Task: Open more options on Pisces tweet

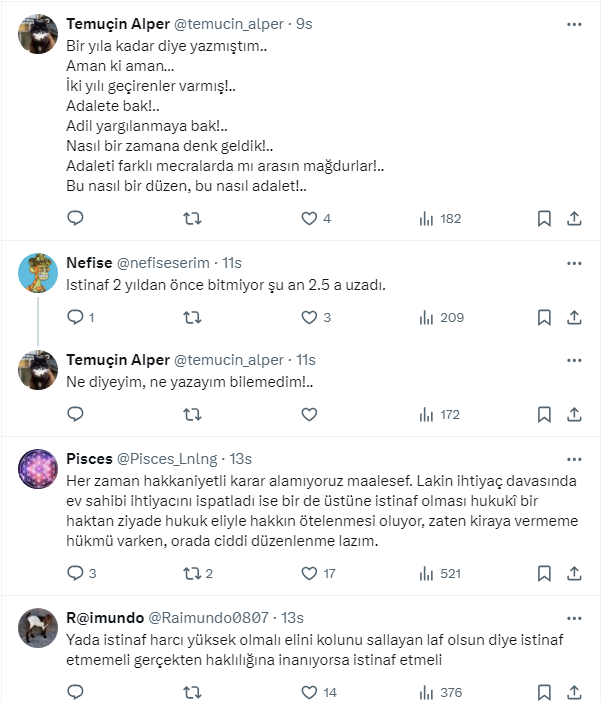Action: pyautogui.click(x=574, y=458)
